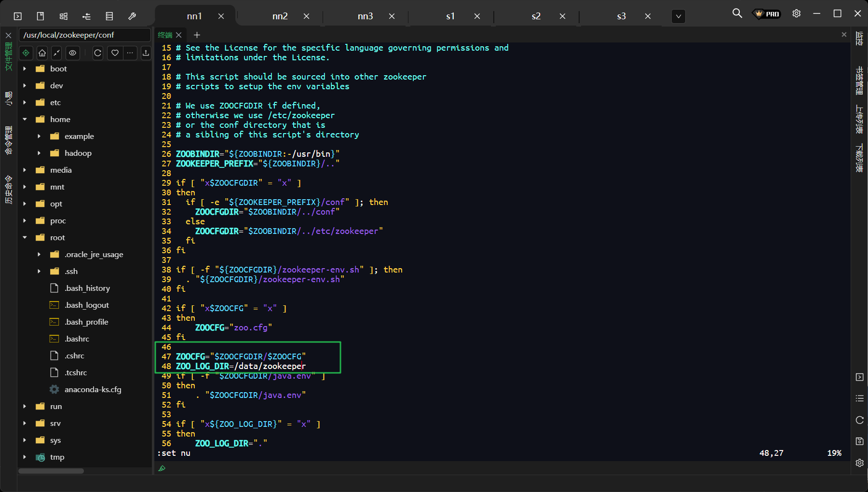Open the hidden tabs dropdown chevron
This screenshot has height=492, width=868.
click(678, 16)
